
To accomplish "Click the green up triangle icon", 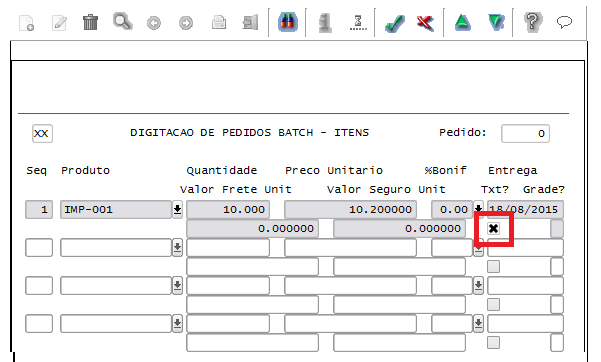I will click(463, 23).
